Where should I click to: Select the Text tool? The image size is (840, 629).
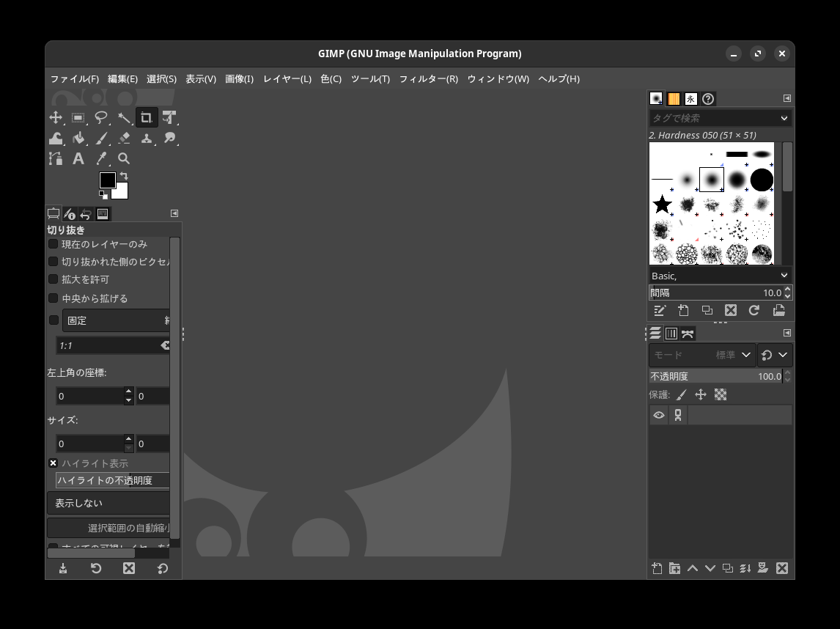tap(78, 158)
